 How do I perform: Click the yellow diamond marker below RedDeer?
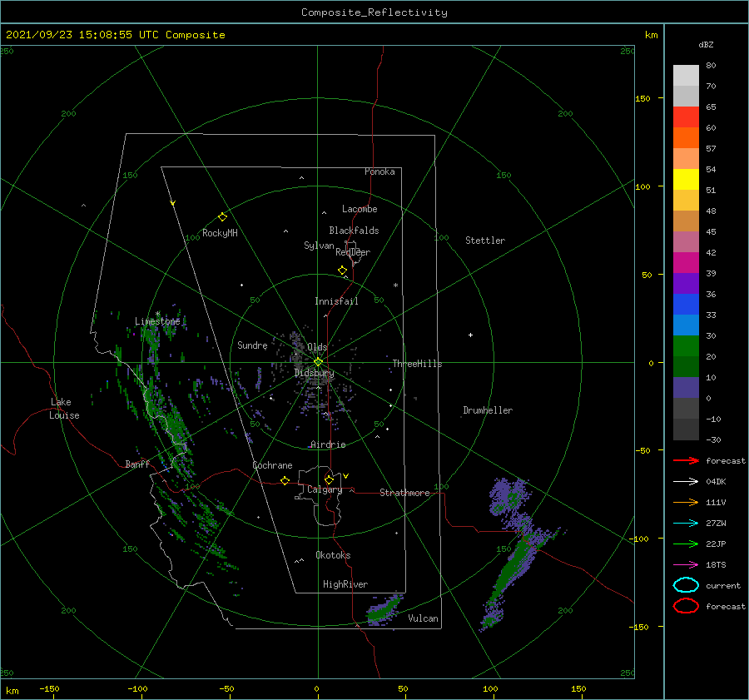point(342,271)
